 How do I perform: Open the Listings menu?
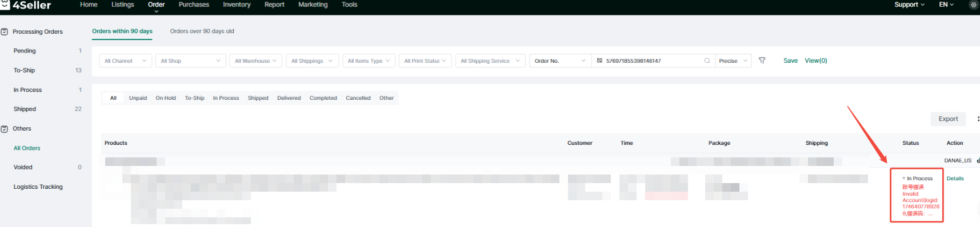click(x=123, y=5)
